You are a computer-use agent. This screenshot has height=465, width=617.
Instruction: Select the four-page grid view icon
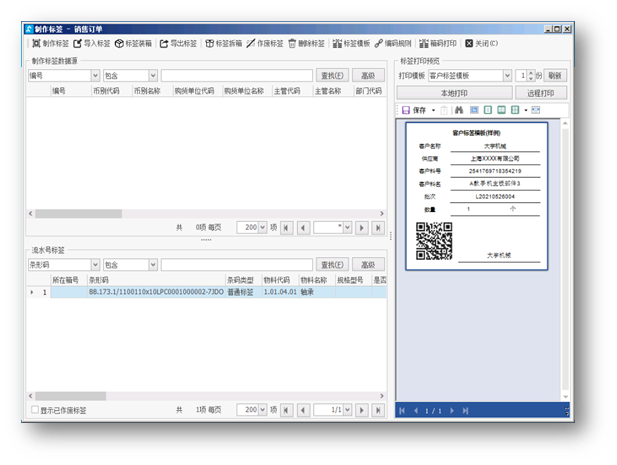[x=515, y=110]
